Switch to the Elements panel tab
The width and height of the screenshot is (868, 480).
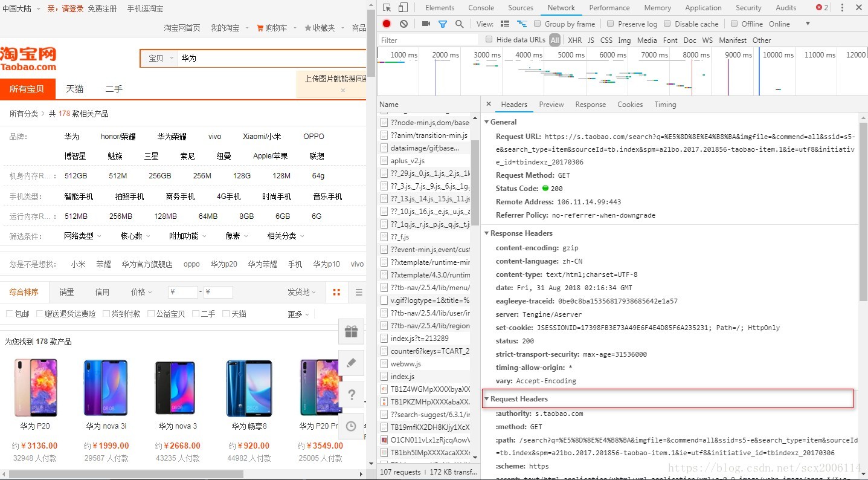click(x=440, y=8)
